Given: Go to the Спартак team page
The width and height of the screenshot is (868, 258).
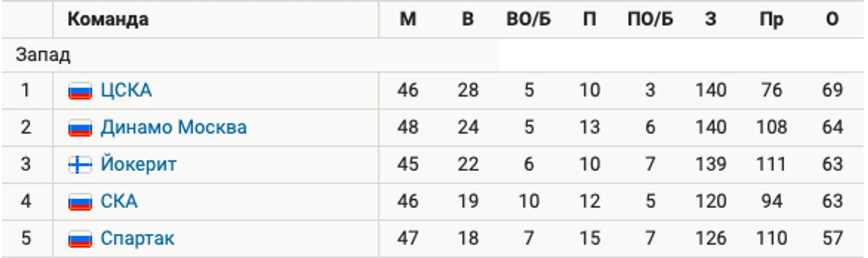Looking at the screenshot, I should 137,238.
